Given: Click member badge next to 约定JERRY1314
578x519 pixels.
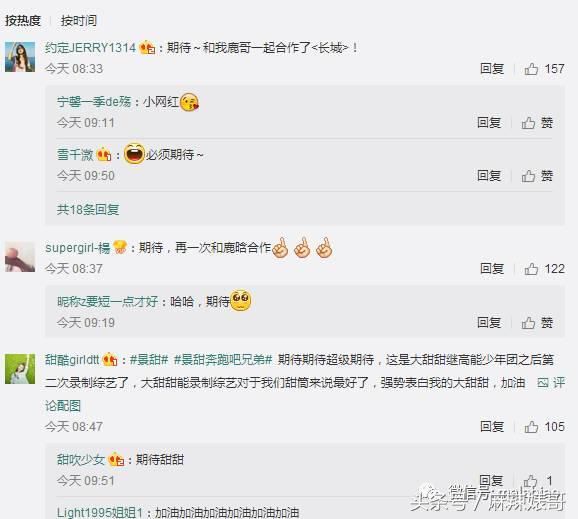Looking at the screenshot, I should (147, 48).
